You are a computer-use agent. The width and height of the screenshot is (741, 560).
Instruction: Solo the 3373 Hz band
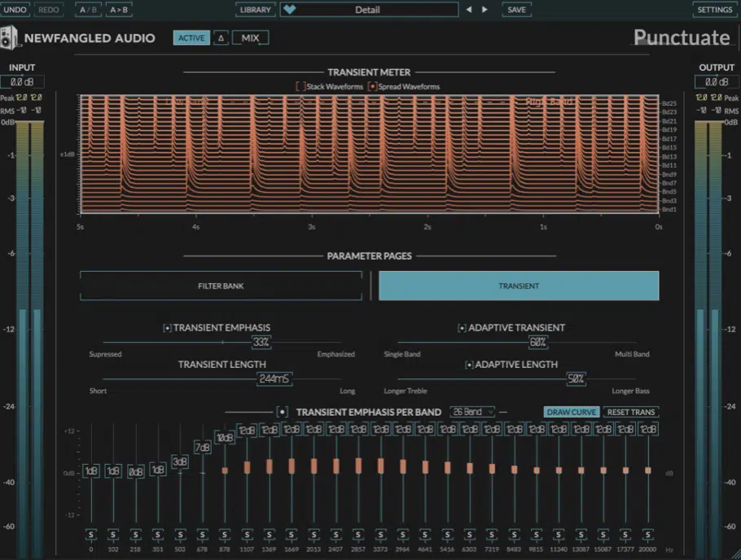[x=380, y=535]
